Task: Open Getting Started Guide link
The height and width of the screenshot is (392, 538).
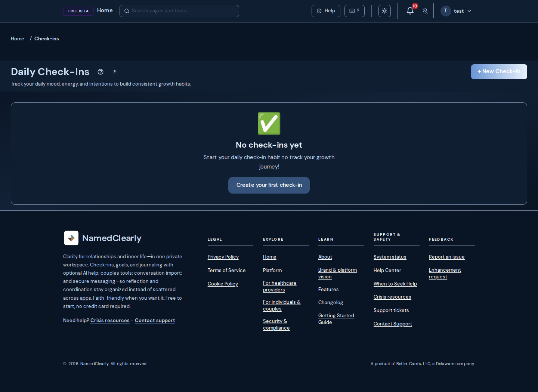Action: [336, 319]
